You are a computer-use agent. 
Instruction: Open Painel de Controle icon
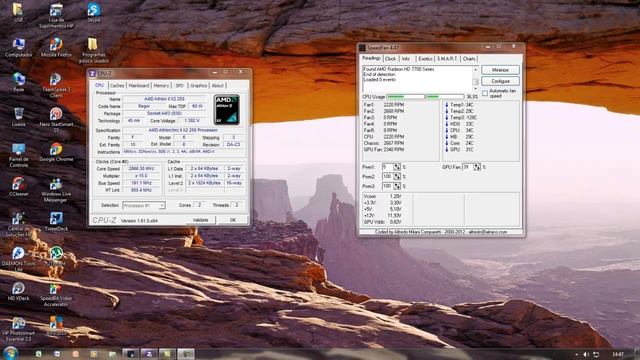[x=18, y=155]
